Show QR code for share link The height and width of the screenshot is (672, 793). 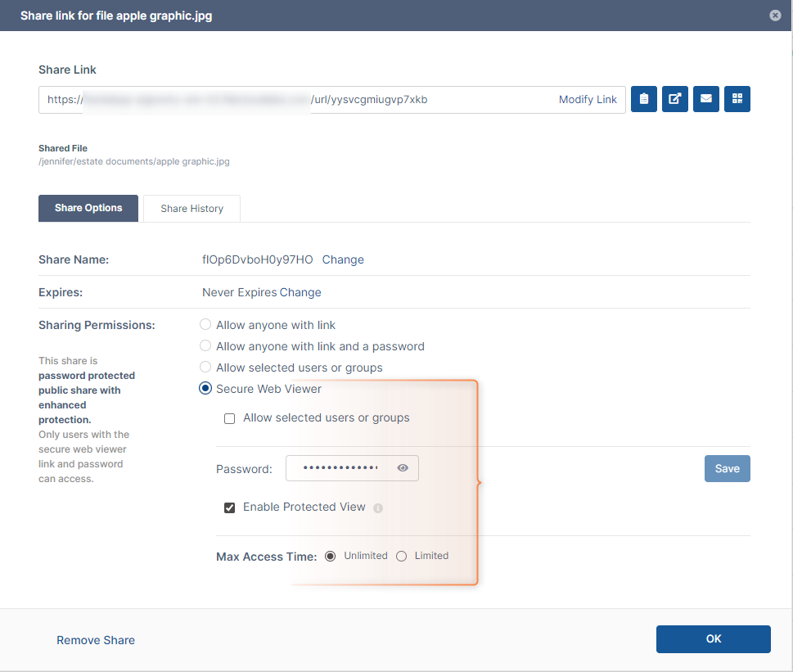tap(737, 99)
